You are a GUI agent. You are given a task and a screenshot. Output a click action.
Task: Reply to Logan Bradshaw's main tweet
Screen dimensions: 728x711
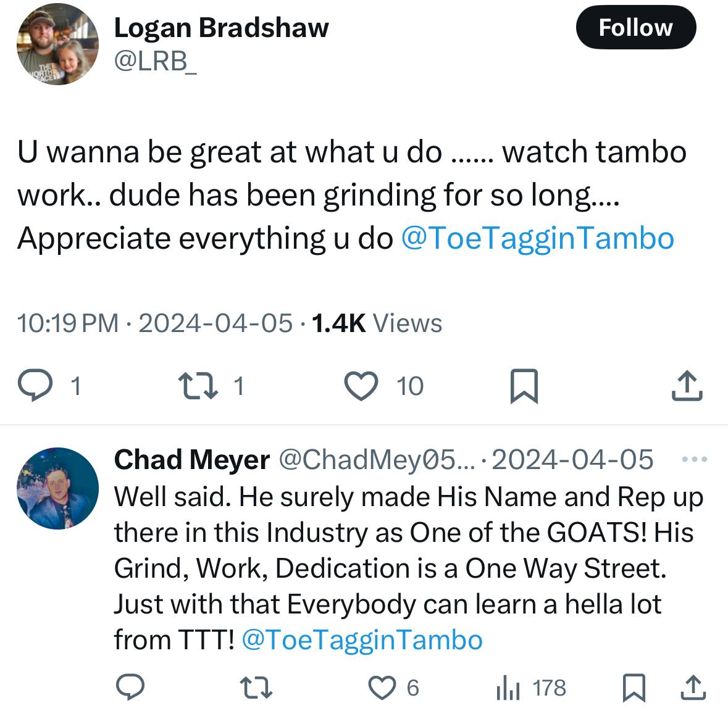point(36,386)
